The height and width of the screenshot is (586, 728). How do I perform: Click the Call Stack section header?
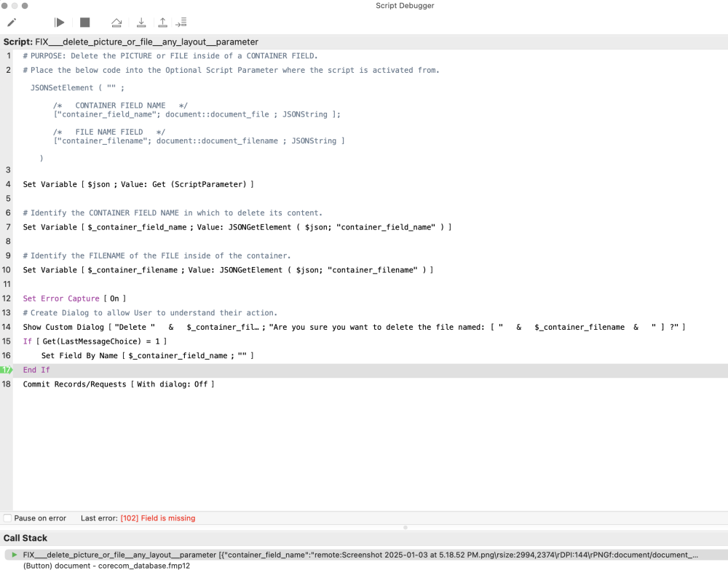[x=25, y=538]
